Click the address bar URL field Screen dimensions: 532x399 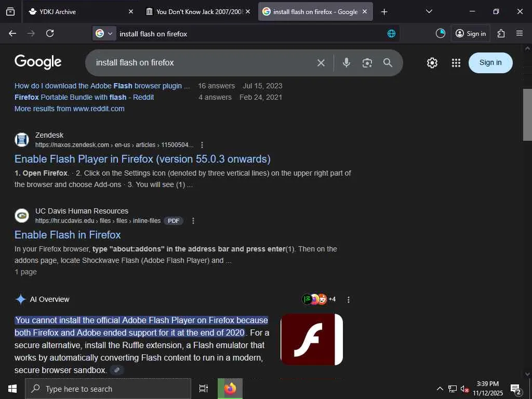click(251, 34)
